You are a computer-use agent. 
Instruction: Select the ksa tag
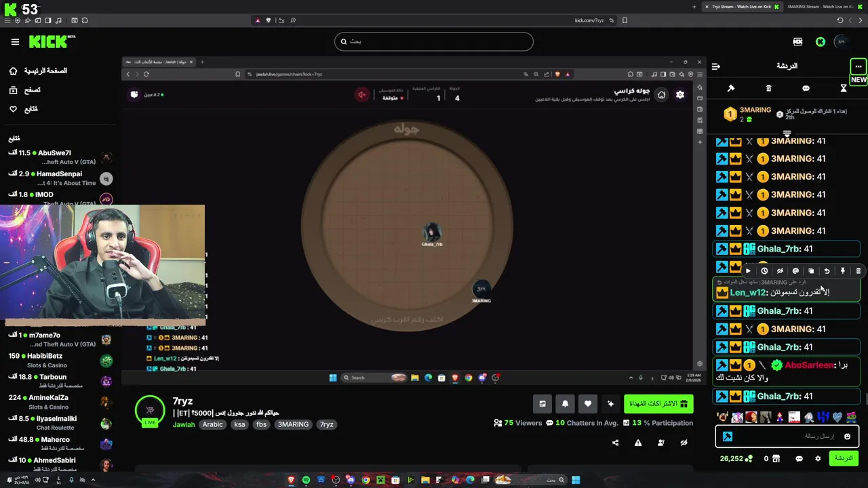239,424
